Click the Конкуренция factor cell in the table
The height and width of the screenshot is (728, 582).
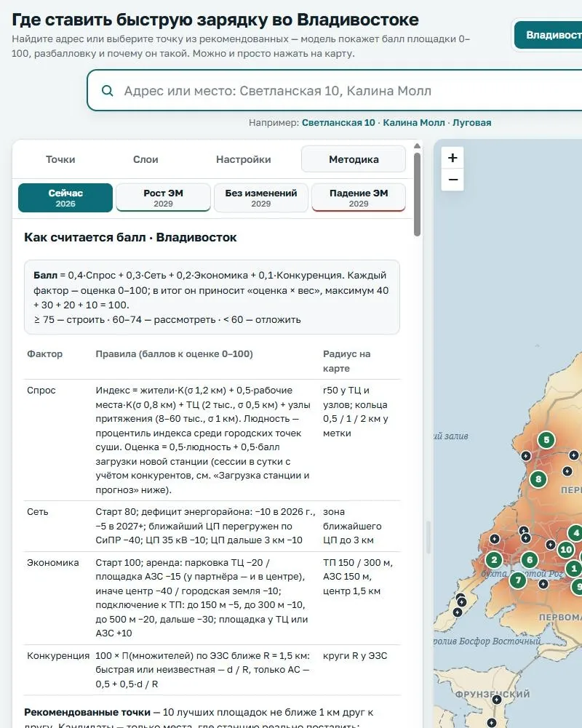click(58, 655)
